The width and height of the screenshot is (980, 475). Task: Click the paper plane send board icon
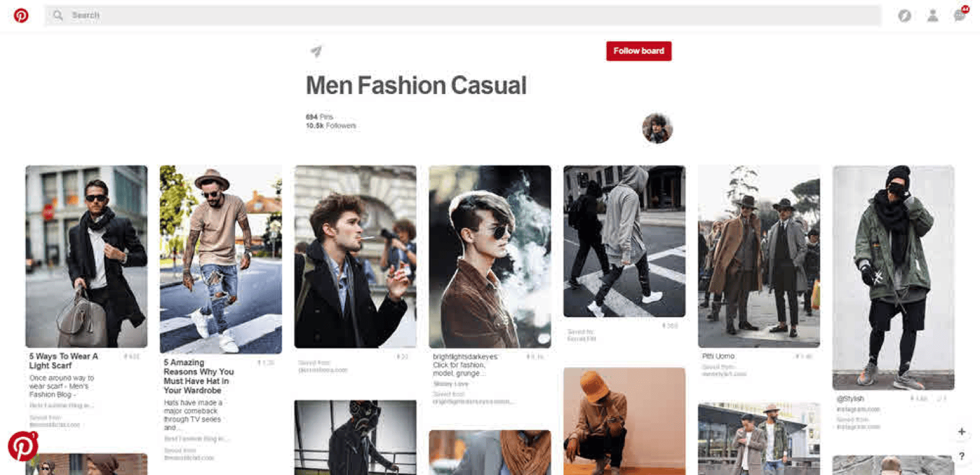tap(316, 51)
